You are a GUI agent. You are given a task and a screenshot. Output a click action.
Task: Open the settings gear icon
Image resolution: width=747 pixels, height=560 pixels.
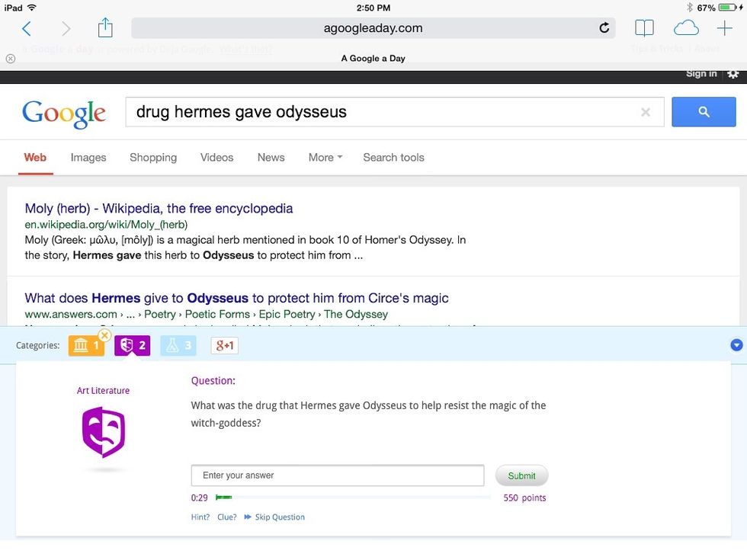pos(733,75)
